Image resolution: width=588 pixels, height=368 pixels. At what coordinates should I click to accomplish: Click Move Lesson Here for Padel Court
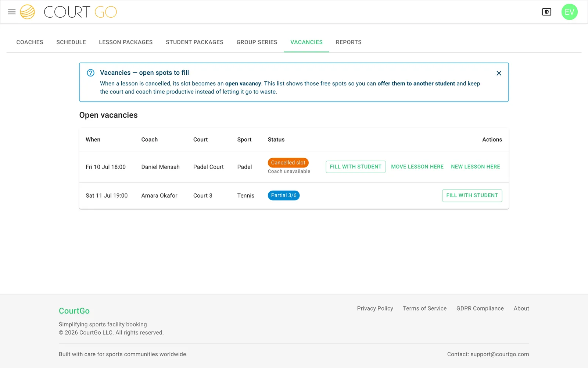point(417,167)
